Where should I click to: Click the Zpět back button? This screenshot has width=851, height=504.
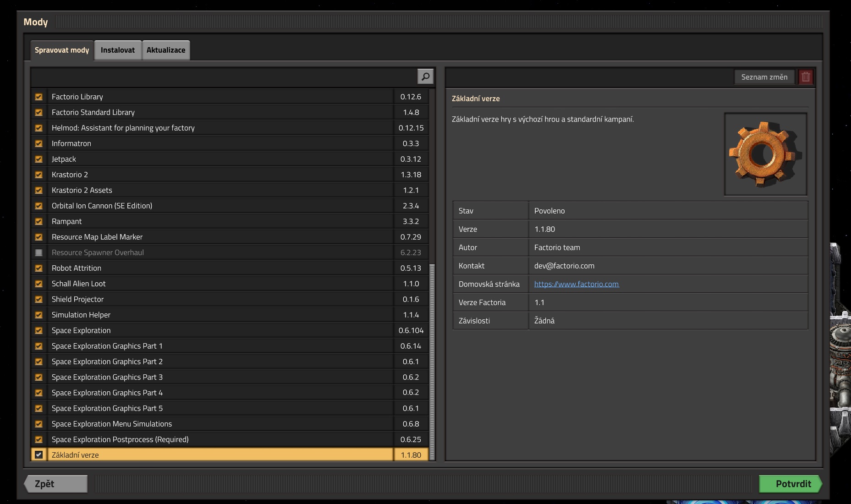coord(56,484)
